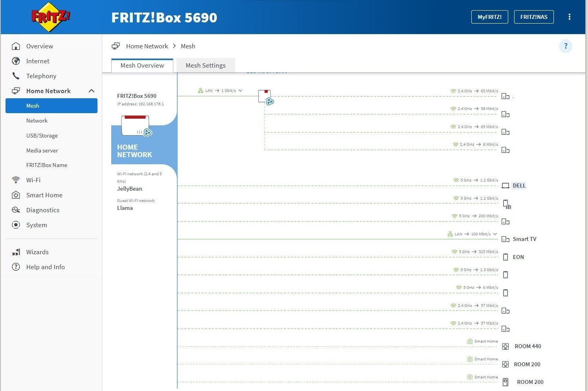Click the round help button at top right
The image size is (588, 391).
[x=566, y=46]
